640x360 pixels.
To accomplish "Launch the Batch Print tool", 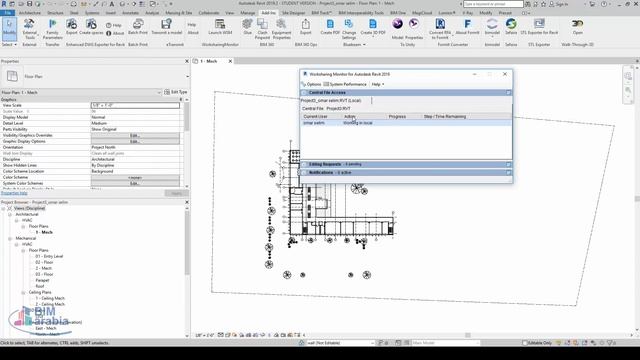I will pyautogui.click(x=138, y=27).
